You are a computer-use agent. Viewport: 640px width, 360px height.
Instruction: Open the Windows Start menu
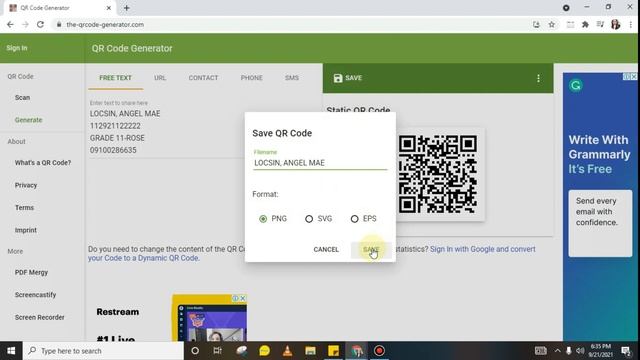[11, 351]
